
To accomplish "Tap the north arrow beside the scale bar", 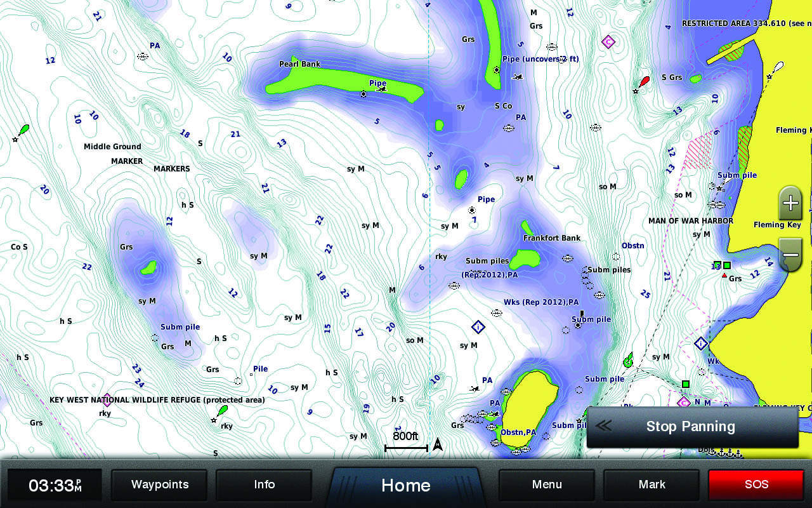I will click(437, 445).
